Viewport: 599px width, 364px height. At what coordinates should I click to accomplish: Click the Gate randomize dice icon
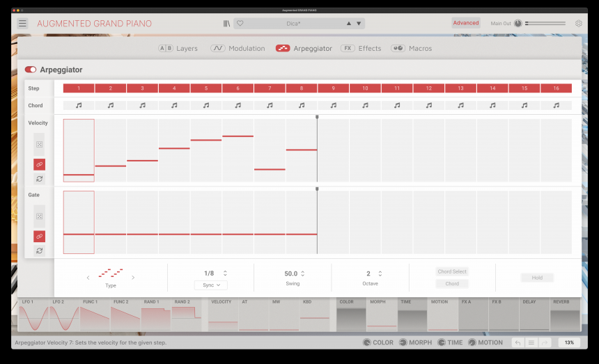point(39,216)
